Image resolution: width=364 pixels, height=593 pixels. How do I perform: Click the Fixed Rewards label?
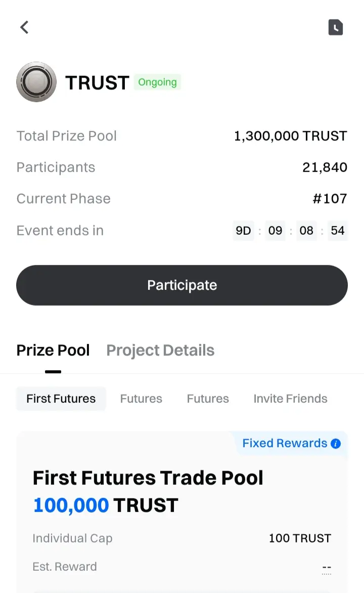click(285, 443)
